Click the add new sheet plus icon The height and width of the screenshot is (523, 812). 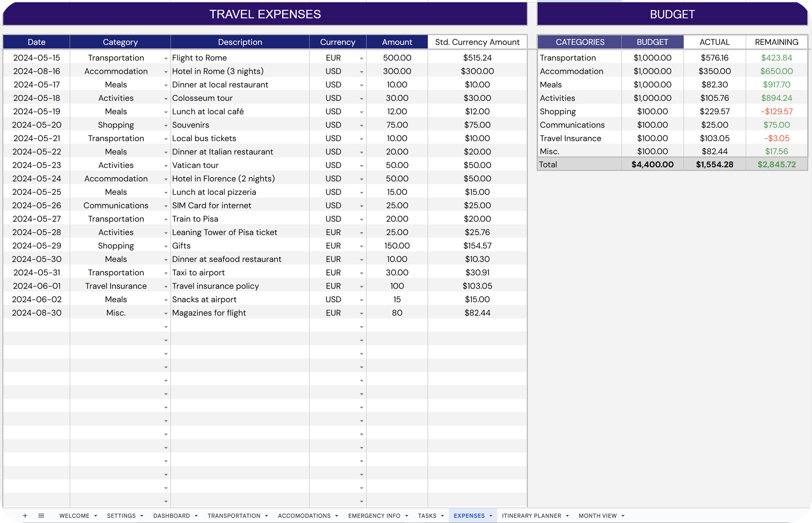[25, 516]
